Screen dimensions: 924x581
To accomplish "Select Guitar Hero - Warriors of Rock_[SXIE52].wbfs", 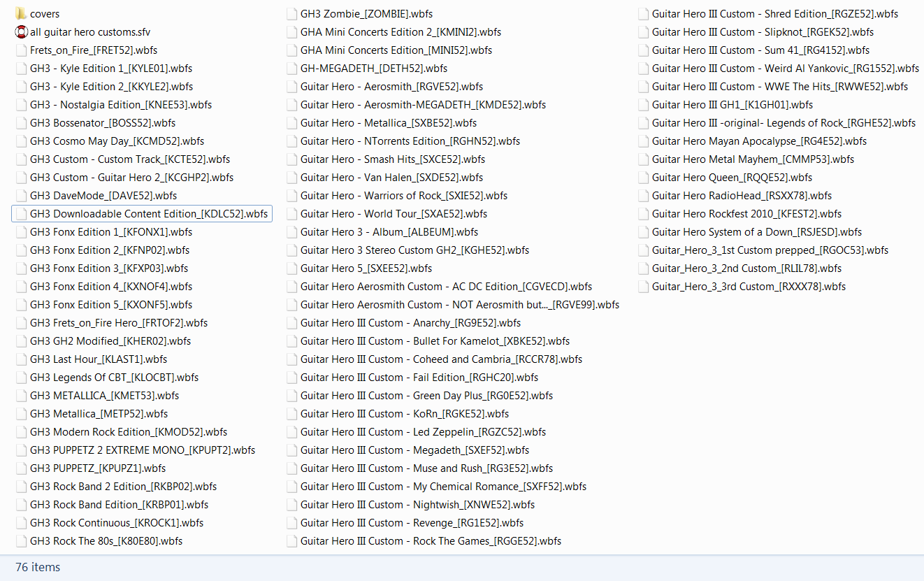I will pos(404,196).
